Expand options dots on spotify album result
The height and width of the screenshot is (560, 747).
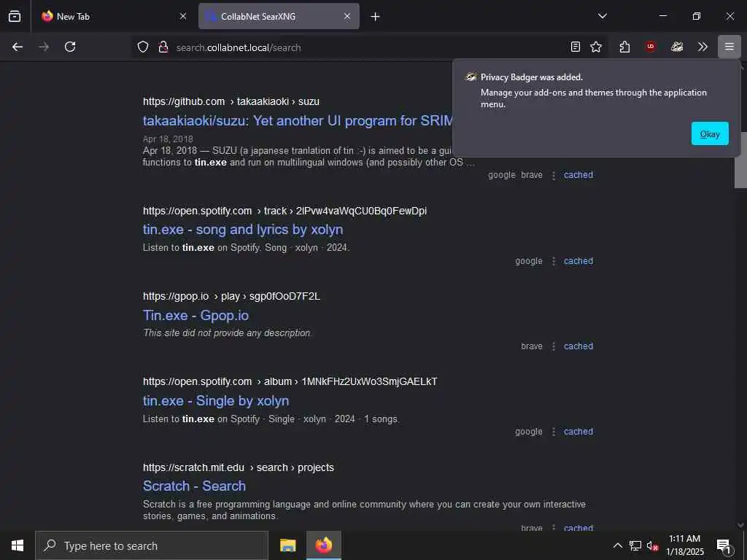[x=554, y=432]
